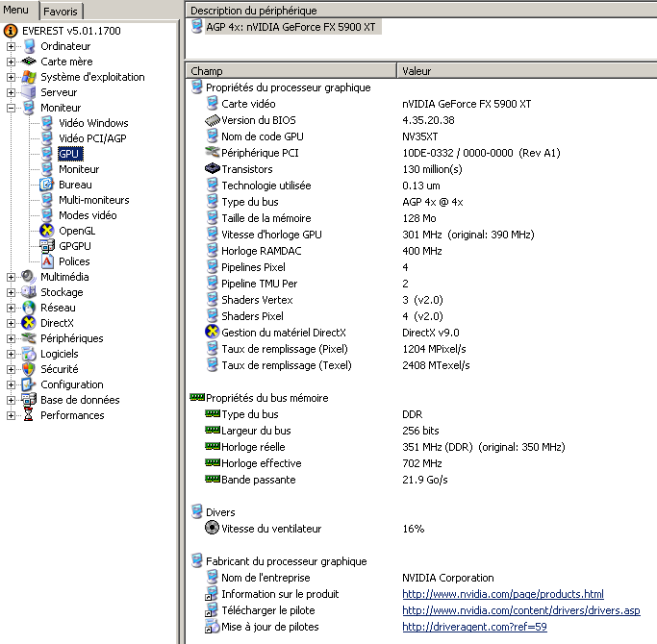This screenshot has height=644, width=657.
Task: Select the highlighted GPU tree item
Action: tap(70, 154)
